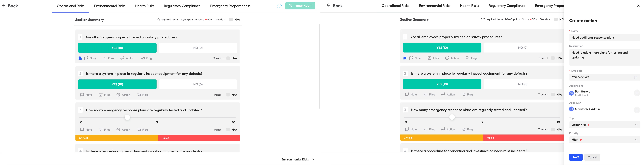Click the Due date field showing 2026-08-27
Image resolution: width=644 pixels, height=165 pixels.
pos(604,77)
